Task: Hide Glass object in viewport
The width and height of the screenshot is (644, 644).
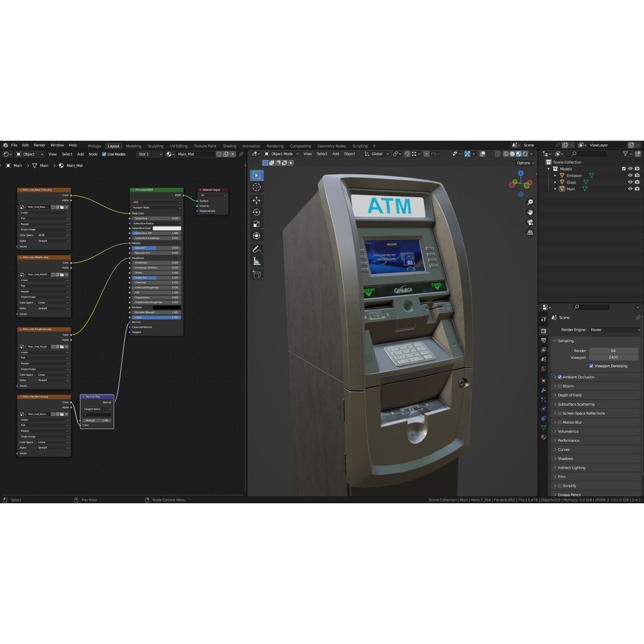Action: point(630,182)
